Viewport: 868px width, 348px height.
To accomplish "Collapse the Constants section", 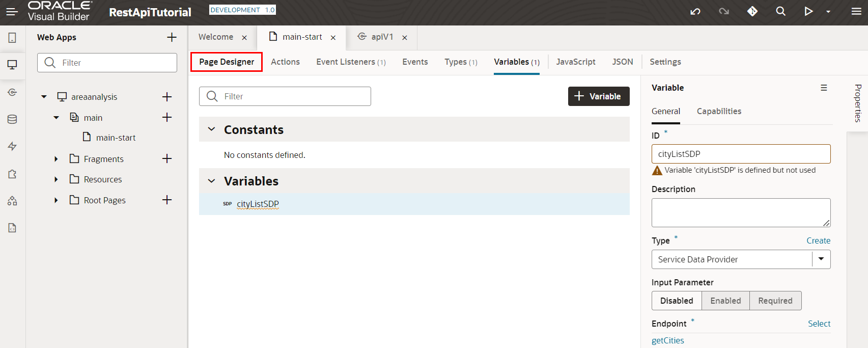I will click(212, 129).
